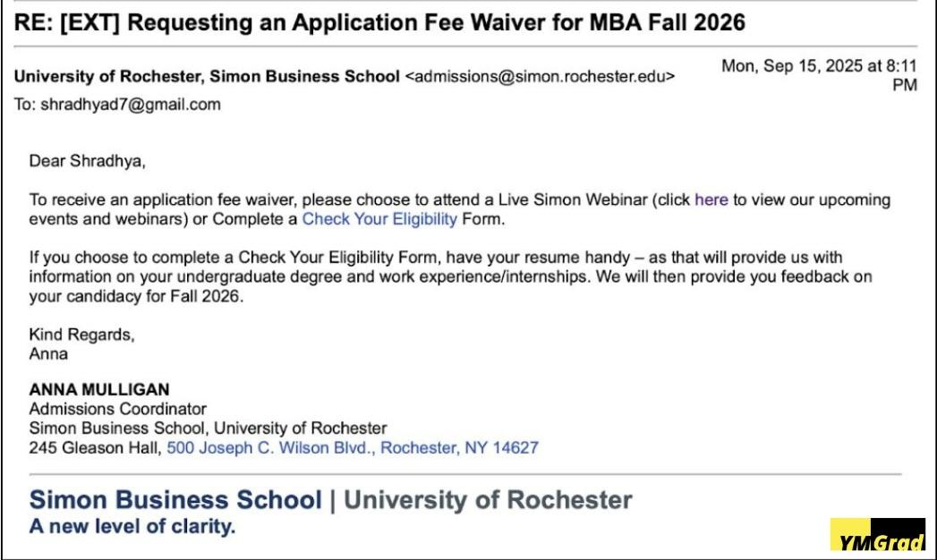Click the 'A new level of clarity.' tagline

click(x=132, y=526)
